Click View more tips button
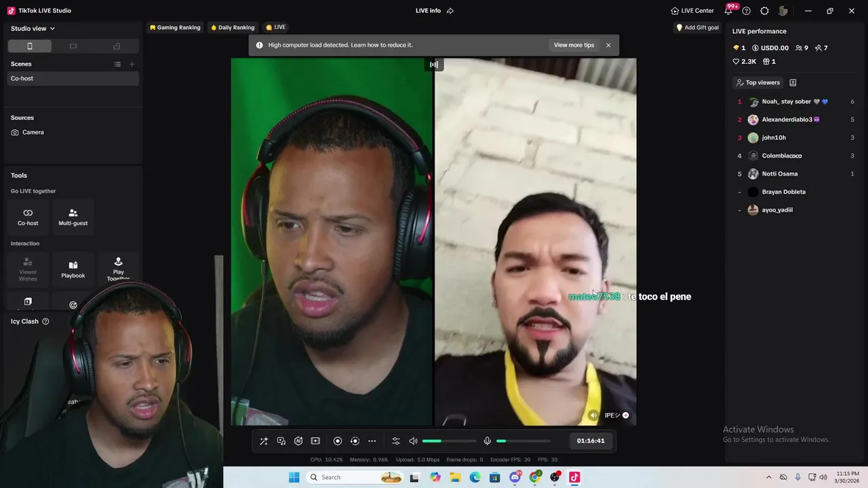 pyautogui.click(x=574, y=45)
